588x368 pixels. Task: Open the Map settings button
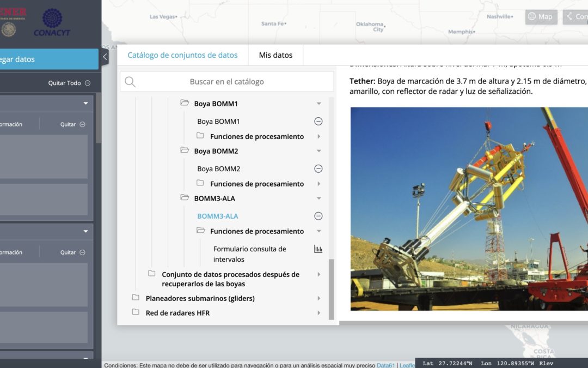point(541,17)
